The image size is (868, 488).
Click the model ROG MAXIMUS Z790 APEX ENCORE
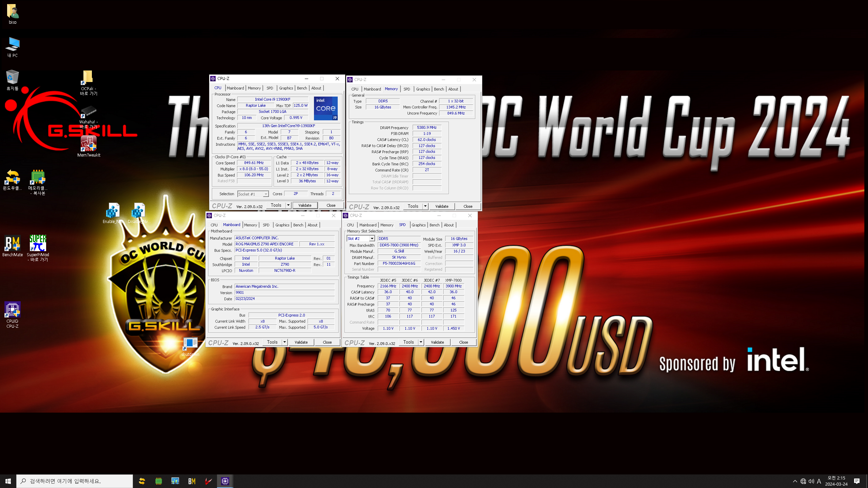pos(267,244)
